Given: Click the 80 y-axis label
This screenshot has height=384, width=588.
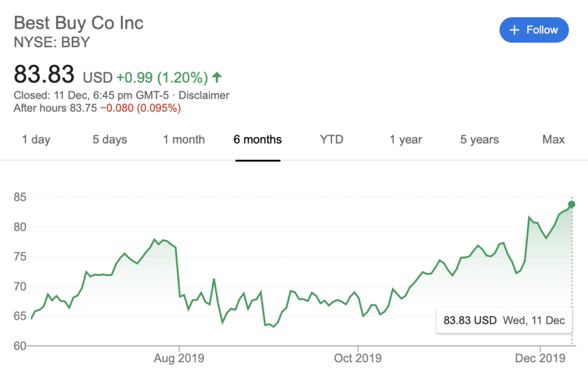Looking at the screenshot, I should coord(20,227).
